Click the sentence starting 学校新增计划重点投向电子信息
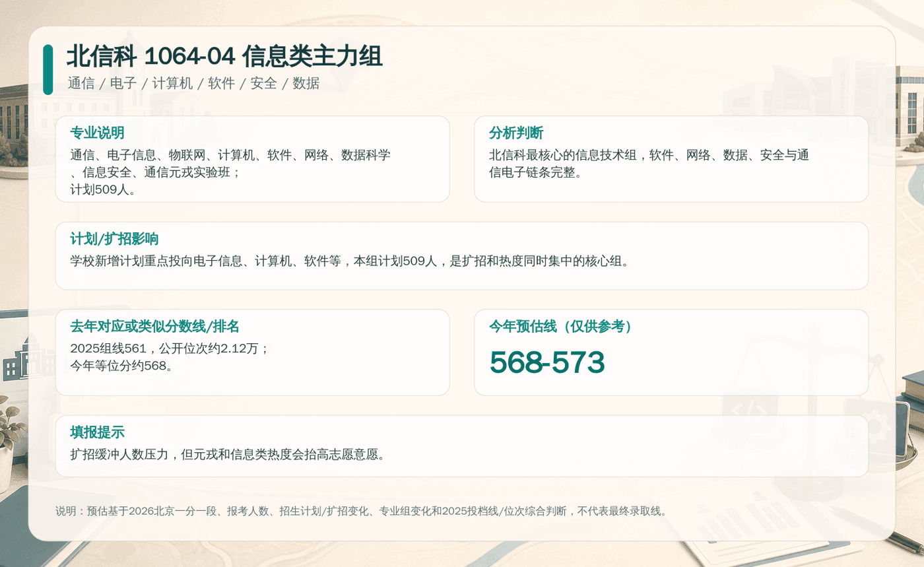Screen dimensions: 924x567 350,261
